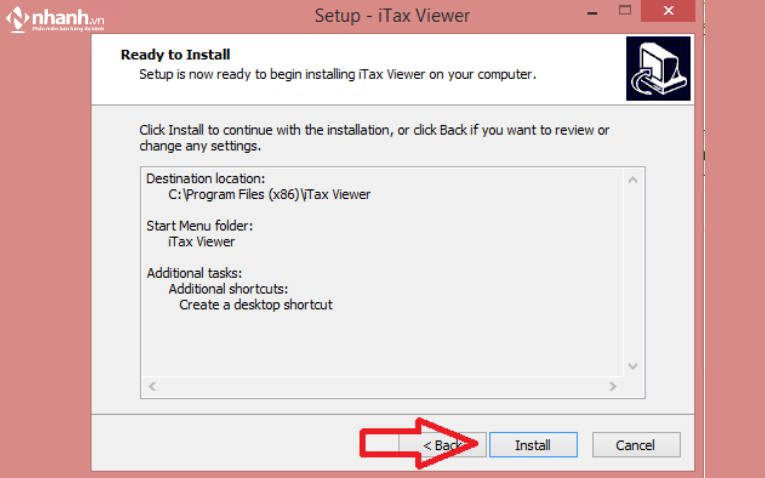Click the 'Setup - iTax Viewer' title bar text
Screen dimensions: 765x478
(392, 16)
